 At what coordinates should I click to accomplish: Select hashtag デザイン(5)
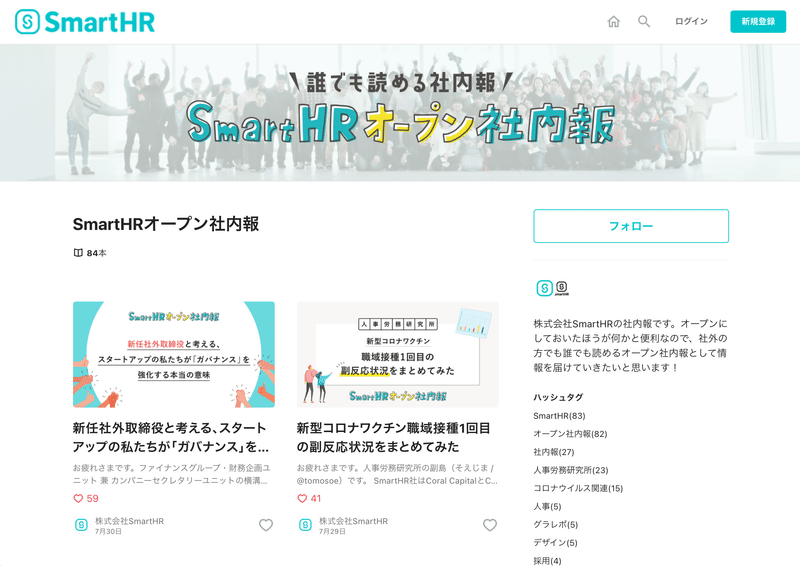(556, 543)
